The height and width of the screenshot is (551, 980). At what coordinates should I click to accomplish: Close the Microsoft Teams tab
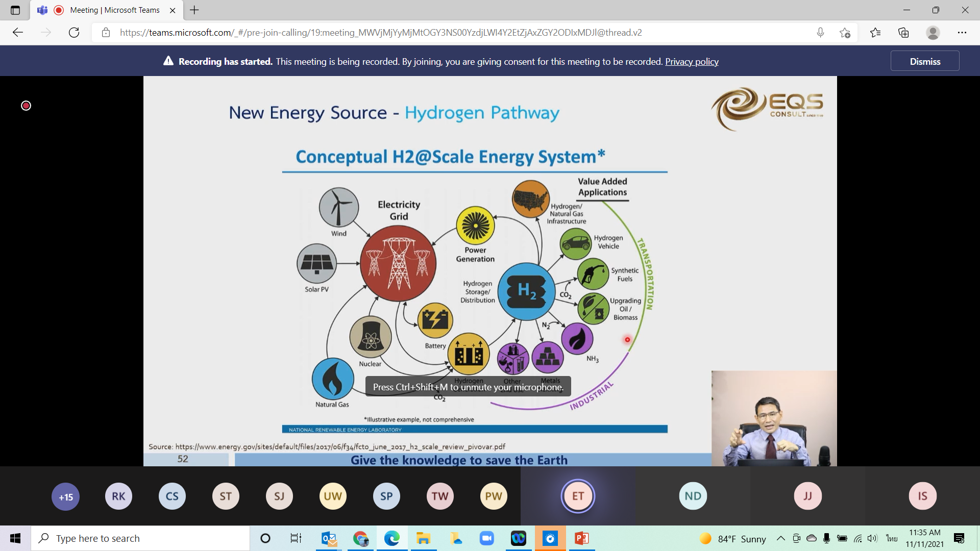173,10
